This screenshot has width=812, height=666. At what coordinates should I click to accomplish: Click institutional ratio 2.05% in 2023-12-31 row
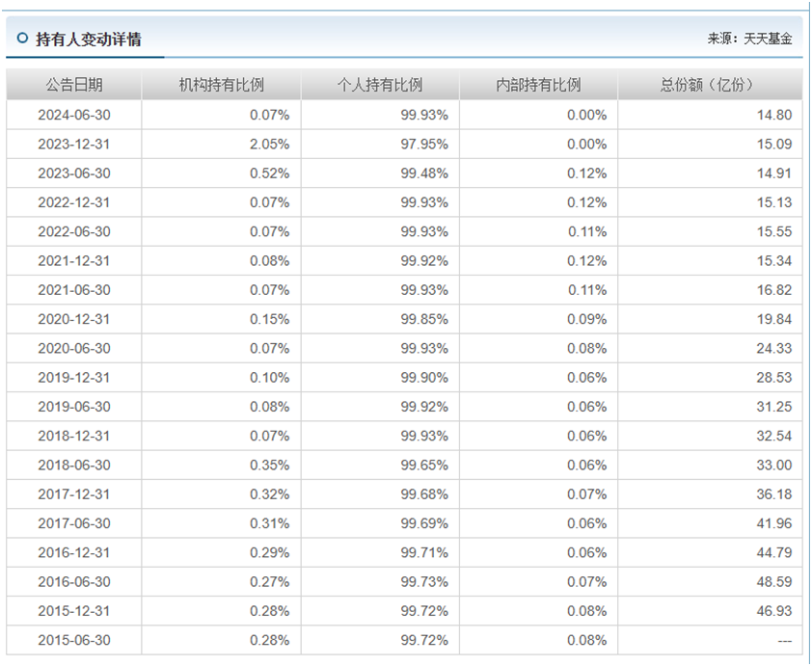pos(269,144)
